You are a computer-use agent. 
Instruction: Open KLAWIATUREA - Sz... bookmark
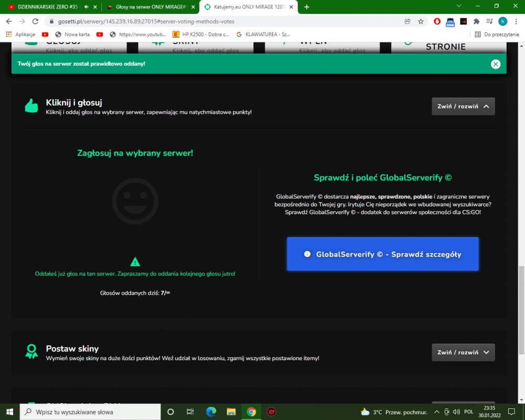click(263, 34)
